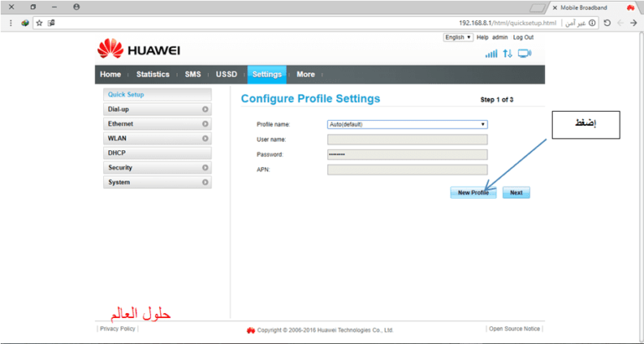Click the signal strength bars icon

click(491, 54)
